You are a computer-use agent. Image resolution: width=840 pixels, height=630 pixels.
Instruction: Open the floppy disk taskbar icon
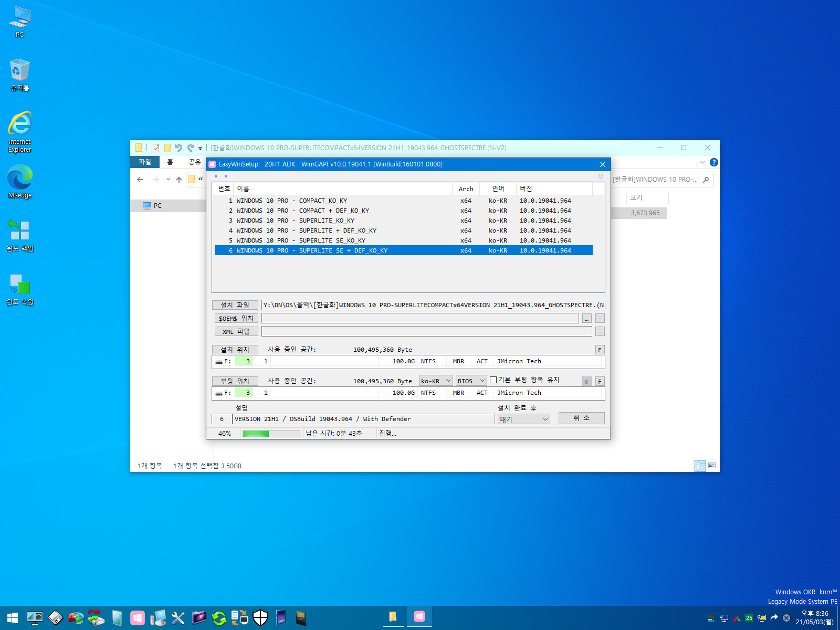coord(55,618)
